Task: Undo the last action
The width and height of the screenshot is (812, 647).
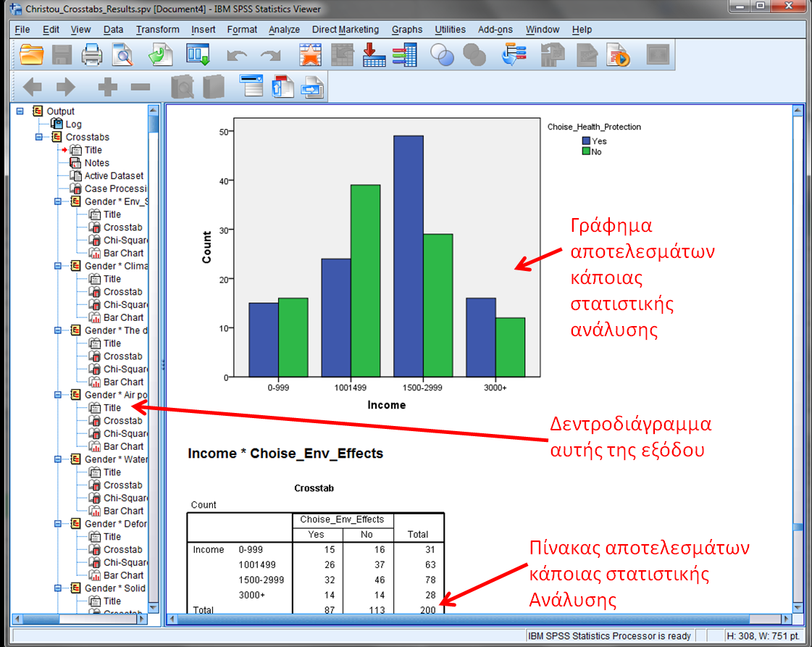Action: (x=237, y=56)
